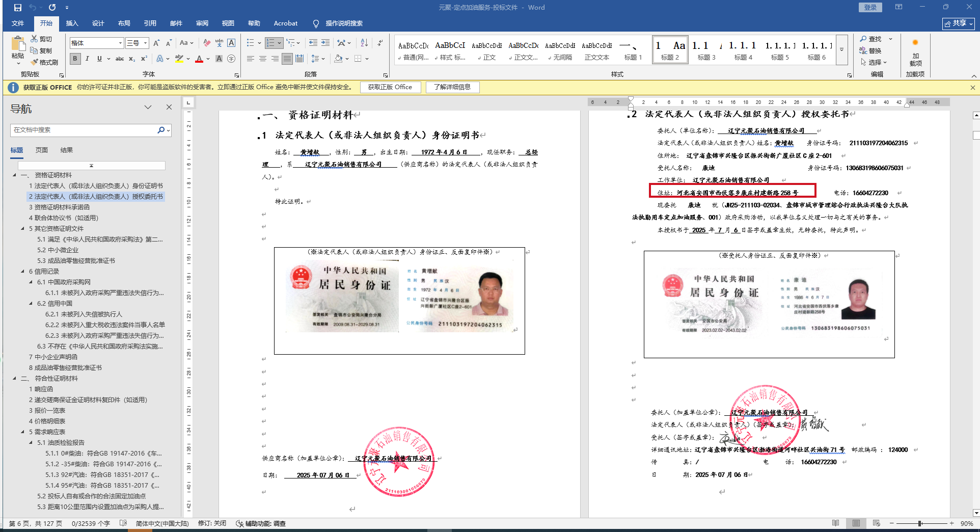Open the Select dropdown in Editing group
The width and height of the screenshot is (980, 532).
874,62
